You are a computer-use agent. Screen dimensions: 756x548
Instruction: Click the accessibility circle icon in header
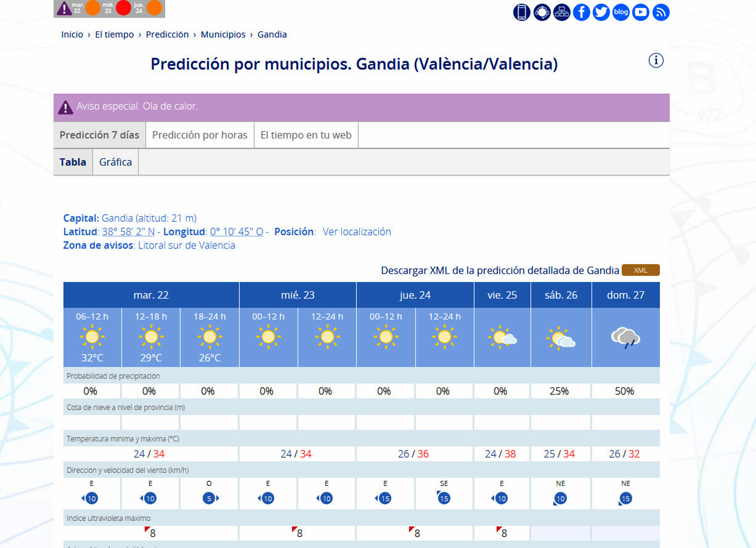tap(542, 12)
